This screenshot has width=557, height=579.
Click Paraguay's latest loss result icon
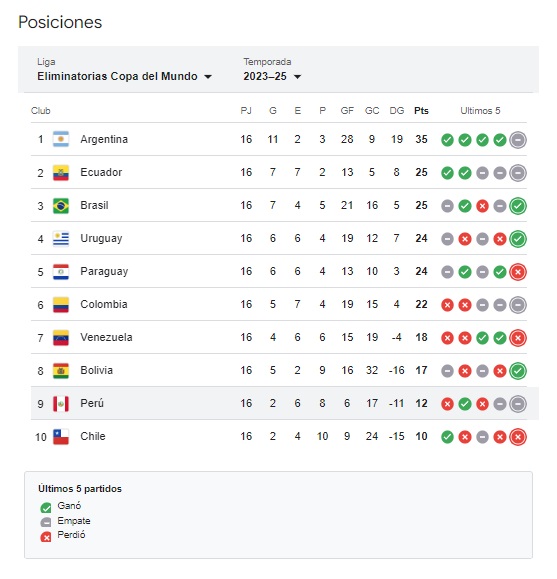point(517,272)
